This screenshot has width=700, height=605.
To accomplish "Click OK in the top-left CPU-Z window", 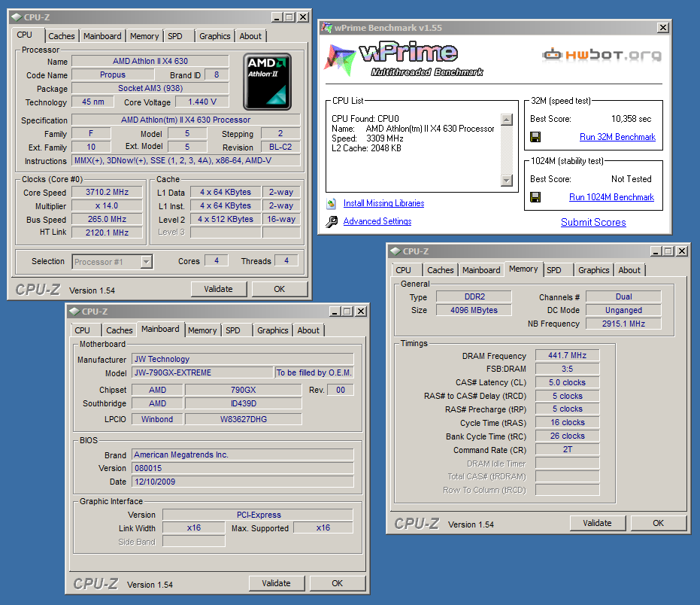I will click(x=280, y=289).
